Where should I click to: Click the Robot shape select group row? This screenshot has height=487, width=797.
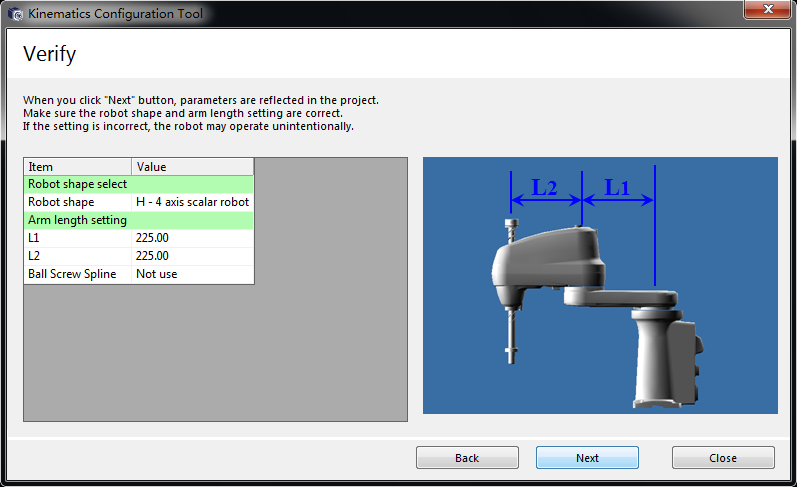pos(139,184)
